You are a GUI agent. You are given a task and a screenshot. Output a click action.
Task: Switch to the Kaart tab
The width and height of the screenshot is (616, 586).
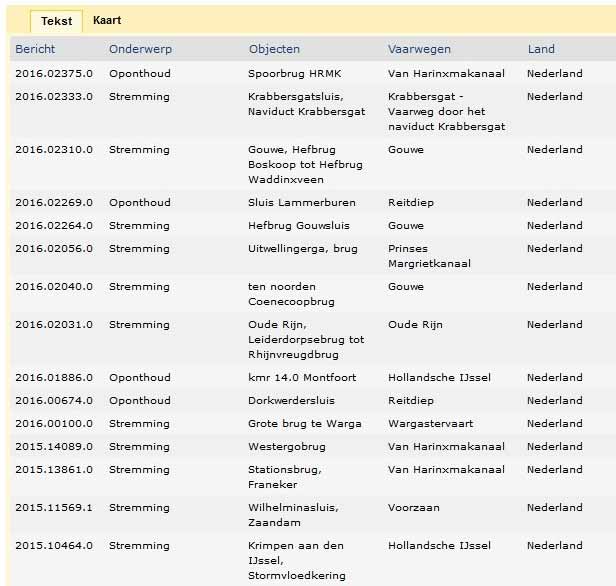(x=107, y=20)
